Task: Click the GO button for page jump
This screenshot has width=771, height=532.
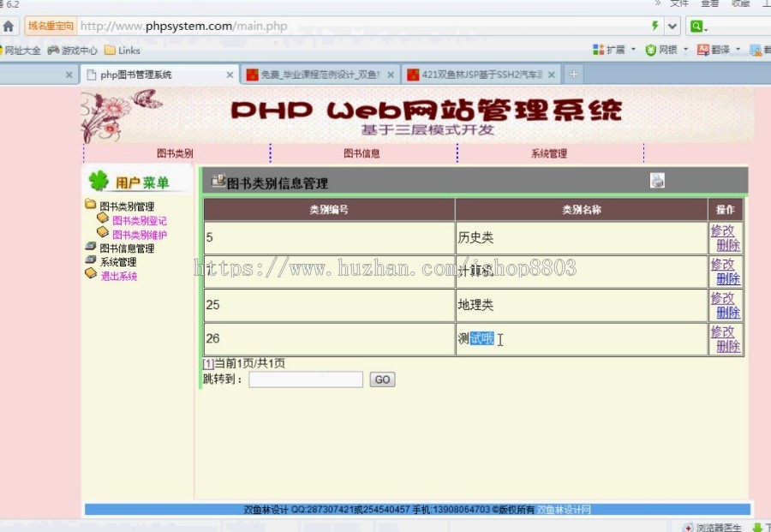Action: click(x=382, y=380)
